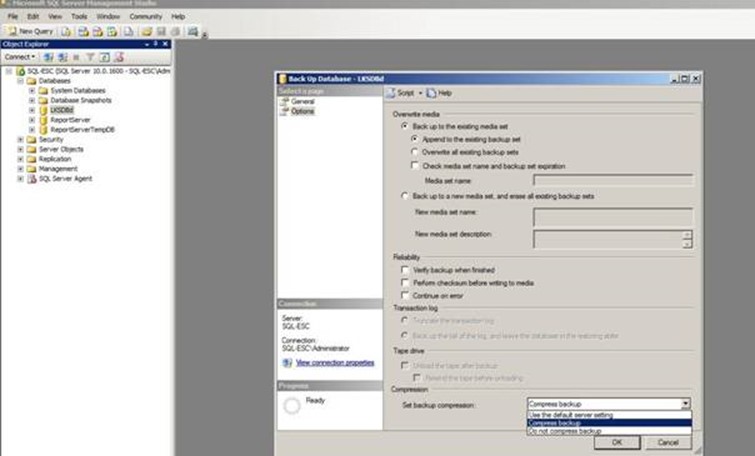
Task: Open the Edit menu
Action: (33, 16)
